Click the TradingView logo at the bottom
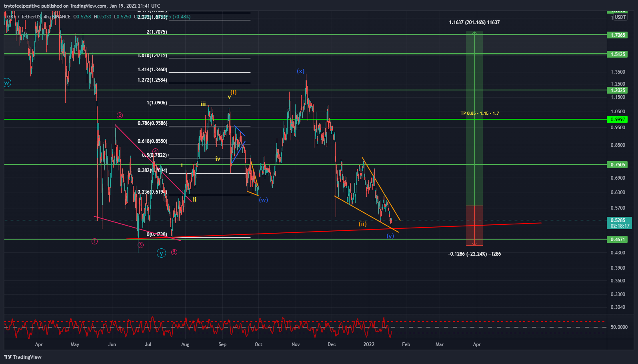 pos(23,357)
